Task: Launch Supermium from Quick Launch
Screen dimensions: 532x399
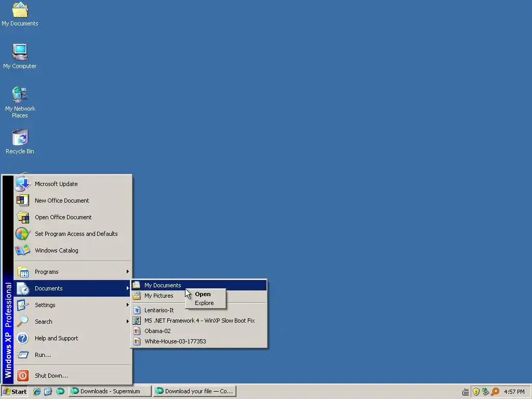Action: point(60,392)
